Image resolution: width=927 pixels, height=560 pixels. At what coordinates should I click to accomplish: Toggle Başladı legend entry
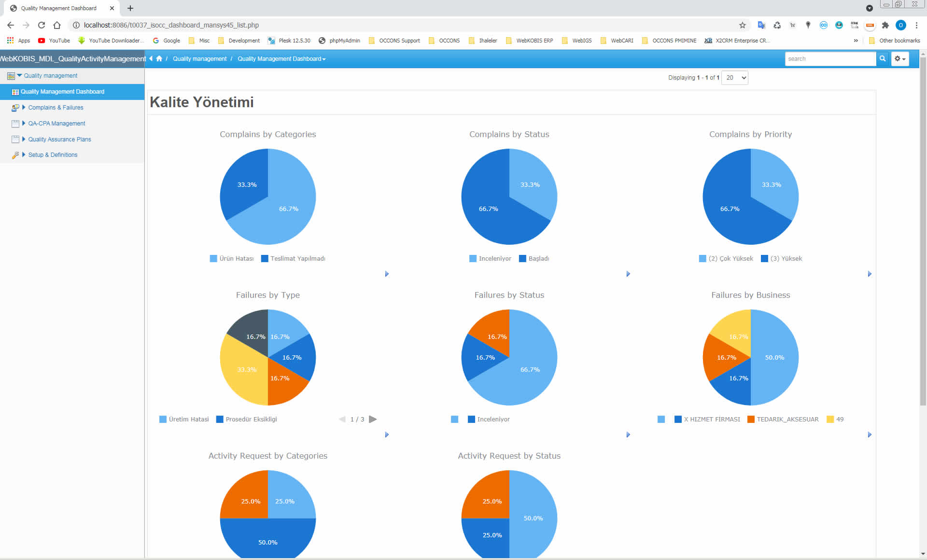pos(534,259)
